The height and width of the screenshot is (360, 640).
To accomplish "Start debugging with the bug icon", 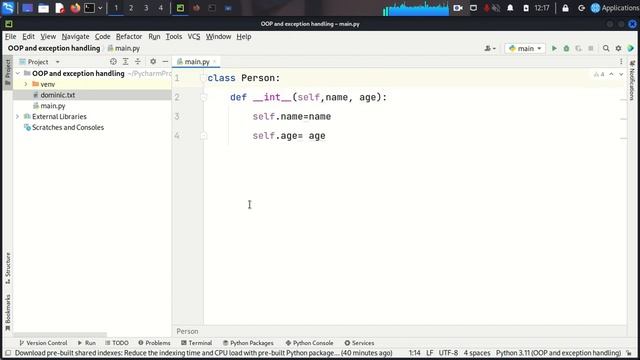I will pyautogui.click(x=566, y=48).
